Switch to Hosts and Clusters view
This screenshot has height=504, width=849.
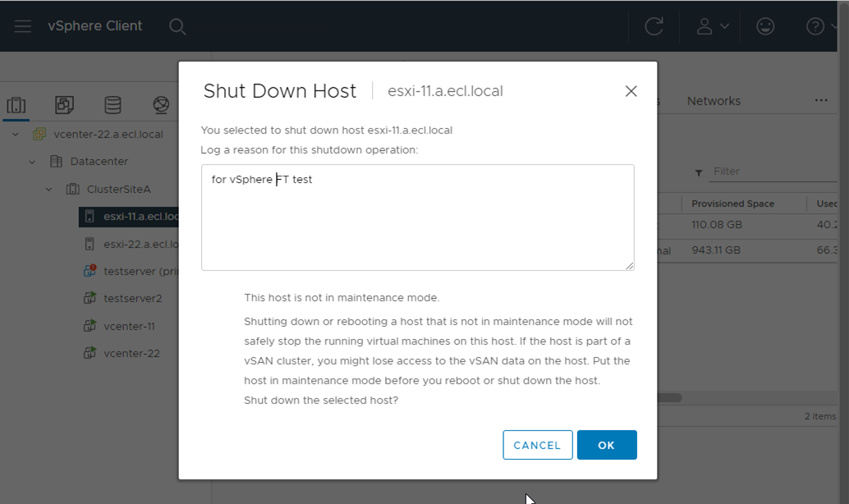tap(16, 105)
